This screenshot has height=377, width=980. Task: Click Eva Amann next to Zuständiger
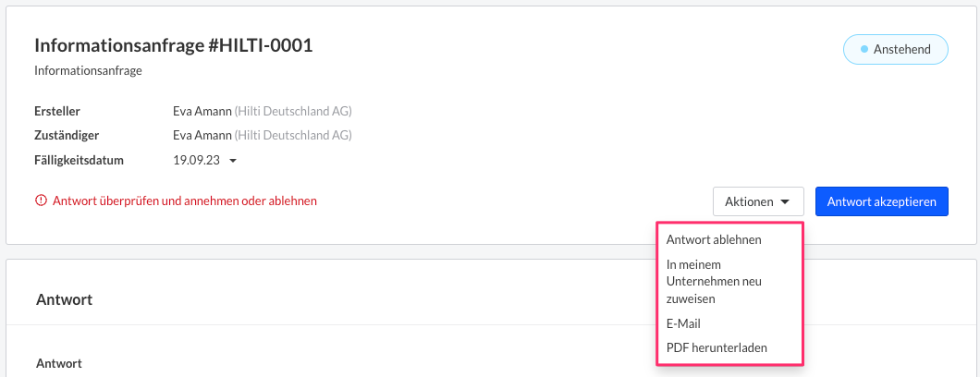(x=202, y=136)
